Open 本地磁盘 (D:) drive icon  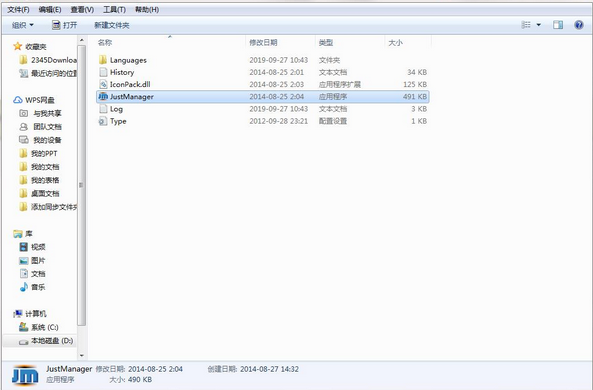[x=23, y=341]
